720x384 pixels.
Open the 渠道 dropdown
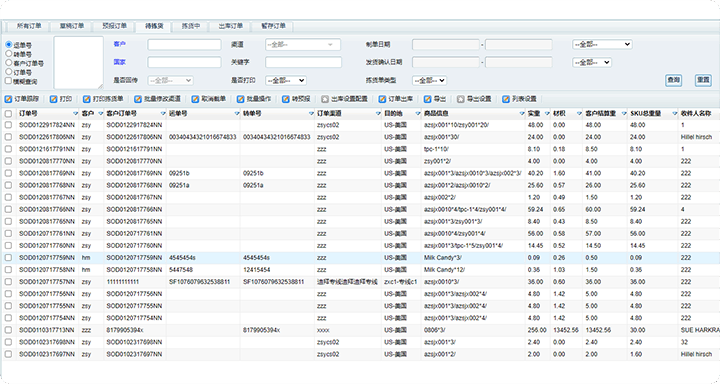tap(303, 45)
